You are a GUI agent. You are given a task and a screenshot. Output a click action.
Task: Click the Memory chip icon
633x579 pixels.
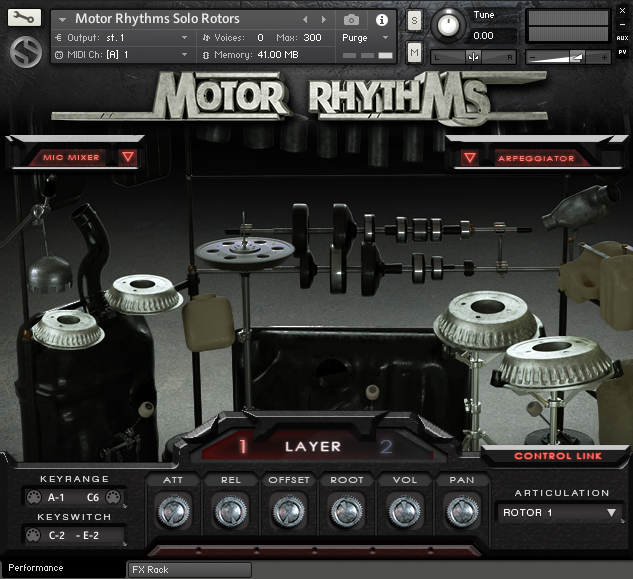point(206,55)
